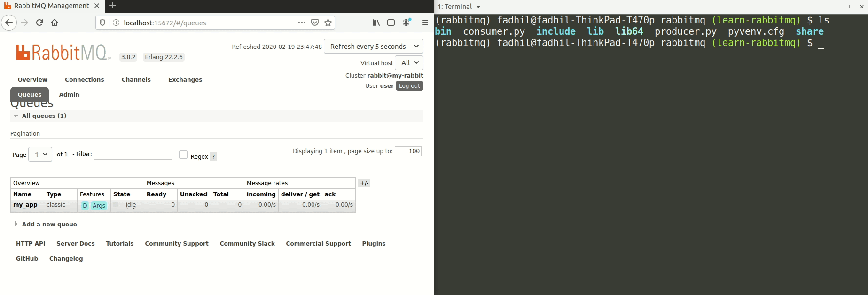
Task: Click the browser address bar URL
Action: [x=165, y=23]
